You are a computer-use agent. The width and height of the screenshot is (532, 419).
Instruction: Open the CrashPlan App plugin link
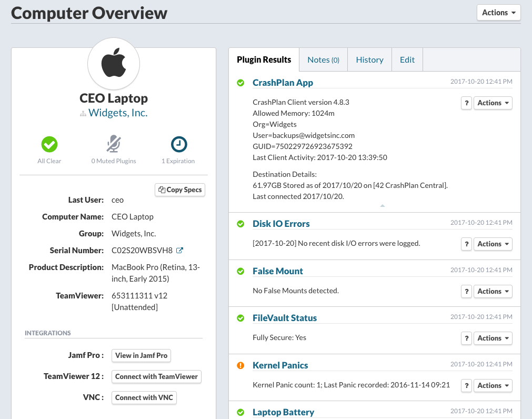point(283,83)
